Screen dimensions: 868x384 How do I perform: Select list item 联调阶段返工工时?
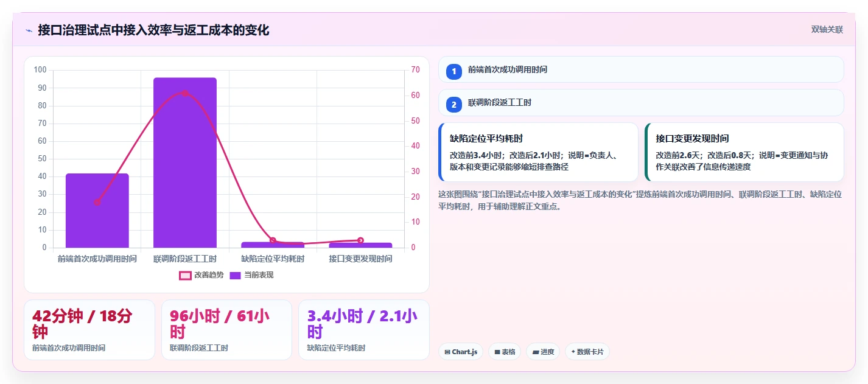point(641,103)
